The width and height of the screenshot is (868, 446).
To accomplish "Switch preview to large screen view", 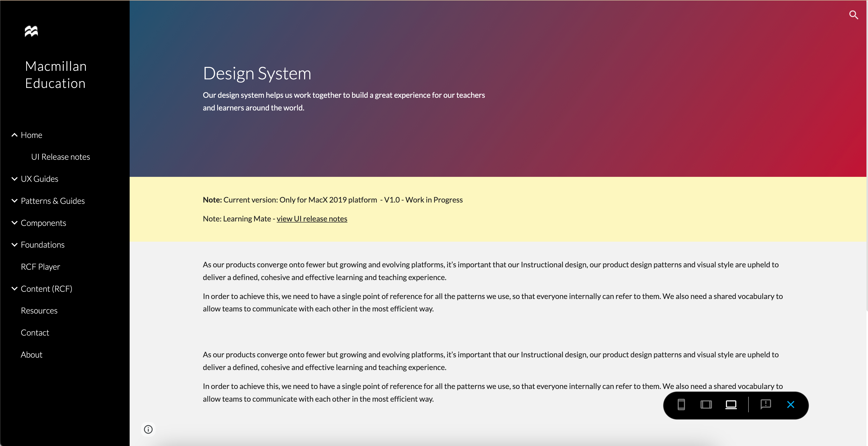I will click(x=731, y=405).
